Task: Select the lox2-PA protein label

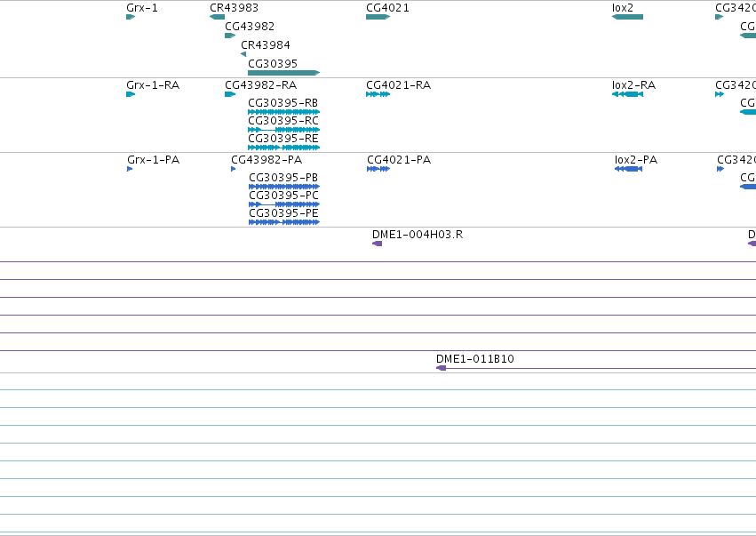Action: pos(636,160)
